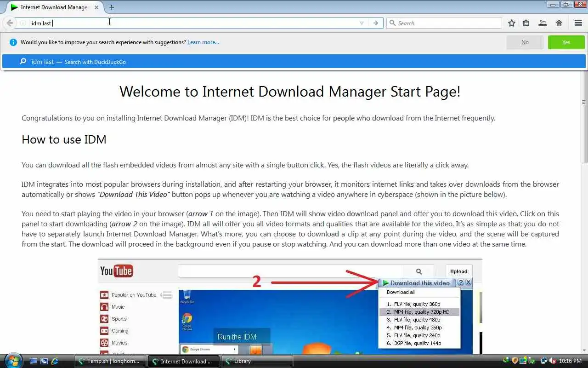Click the green checkmark tray icon
Viewport: 588px width, 368px height.
pos(532,361)
